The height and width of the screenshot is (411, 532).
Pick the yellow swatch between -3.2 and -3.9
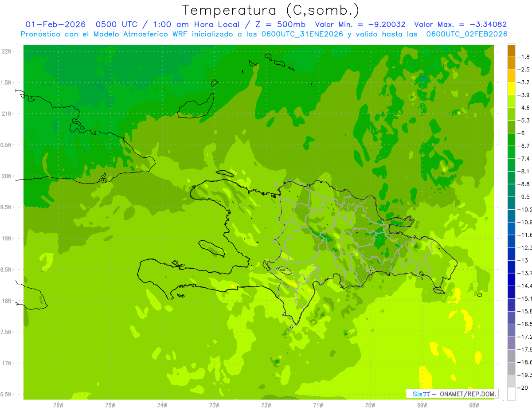(511, 89)
